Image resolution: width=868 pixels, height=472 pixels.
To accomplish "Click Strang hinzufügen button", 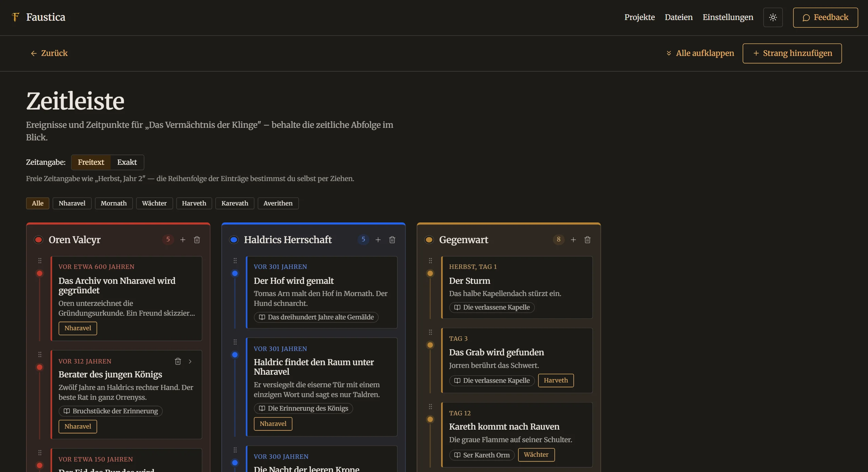I will 792,53.
